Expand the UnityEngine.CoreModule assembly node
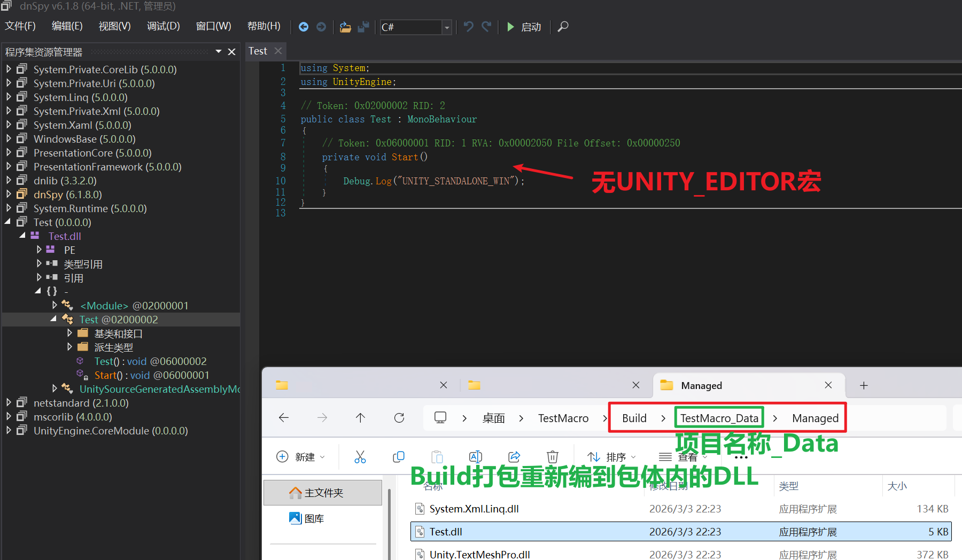Screen dimensions: 962x560 click(x=9, y=431)
